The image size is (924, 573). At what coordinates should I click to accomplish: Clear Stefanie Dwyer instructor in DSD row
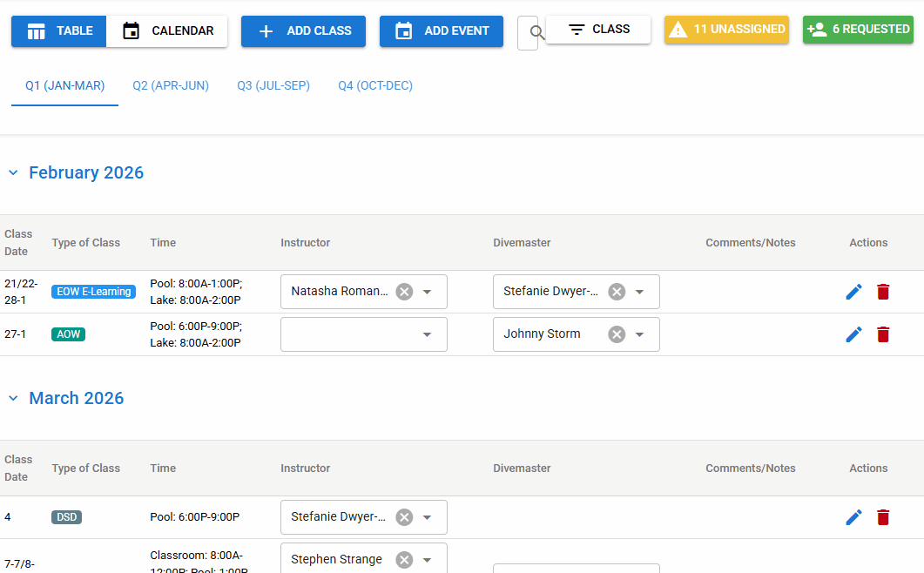404,517
